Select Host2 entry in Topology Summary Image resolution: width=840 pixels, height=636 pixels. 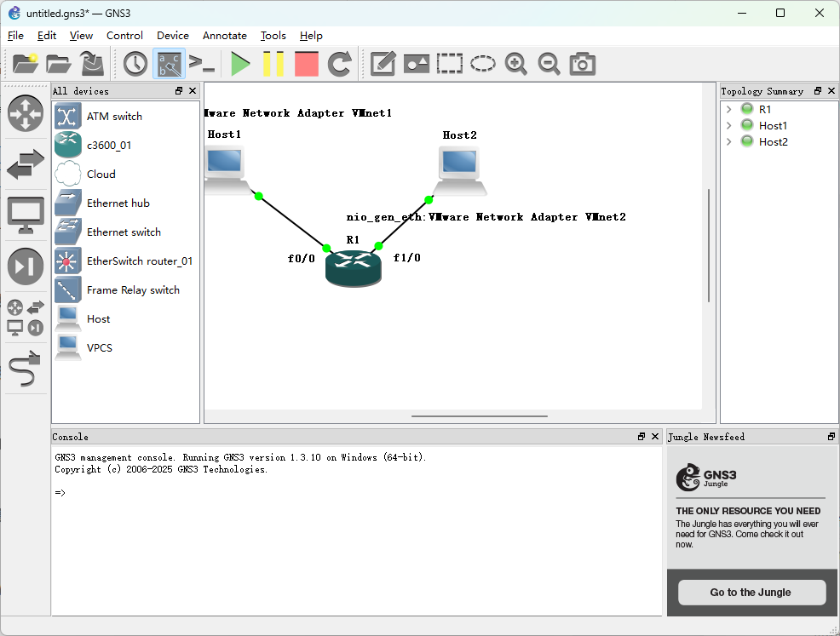pos(773,141)
